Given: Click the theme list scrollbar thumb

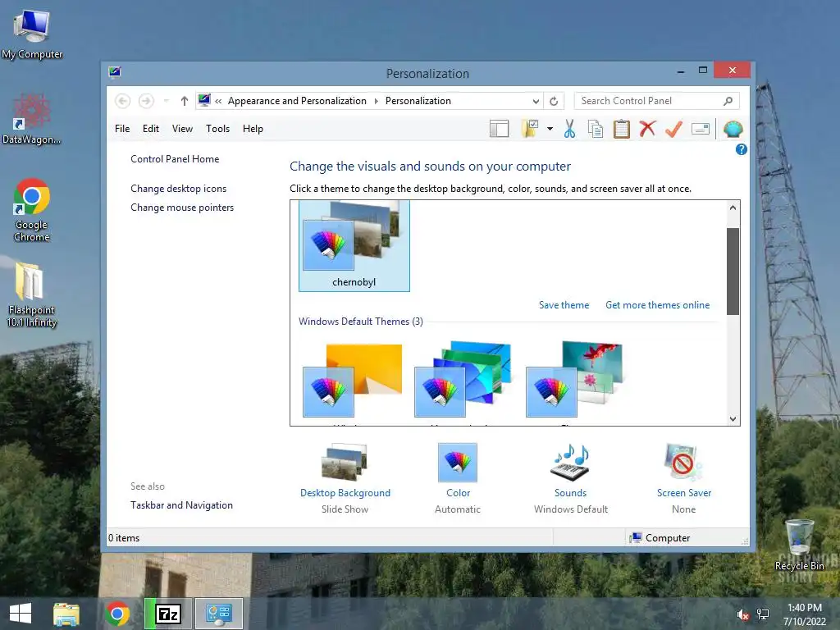Looking at the screenshot, I should 733,272.
